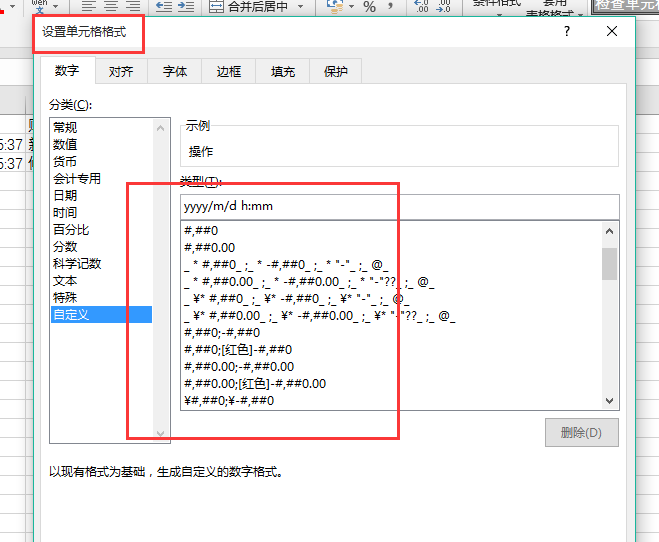
Task: Apply percent style in ribbon
Action: [x=369, y=6]
